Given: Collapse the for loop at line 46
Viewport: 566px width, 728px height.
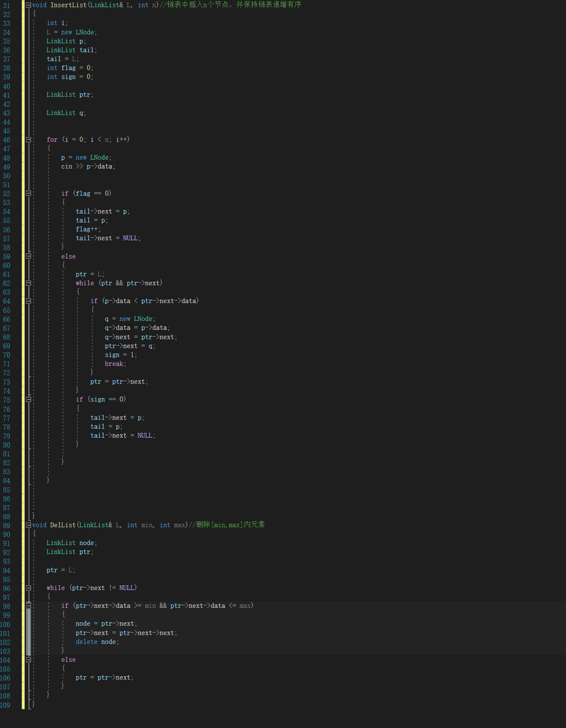Looking at the screenshot, I should pyautogui.click(x=28, y=139).
